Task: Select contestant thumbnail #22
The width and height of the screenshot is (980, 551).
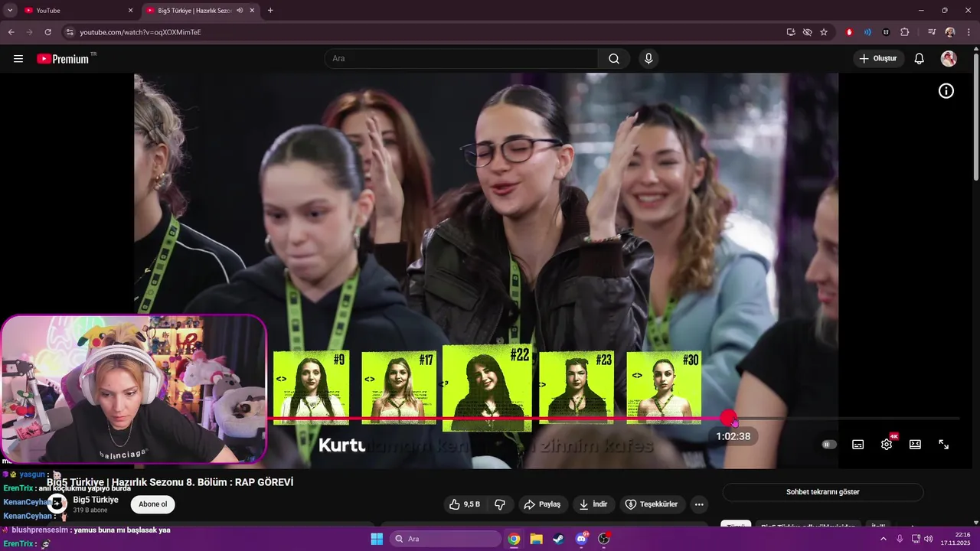Action: 487,389
